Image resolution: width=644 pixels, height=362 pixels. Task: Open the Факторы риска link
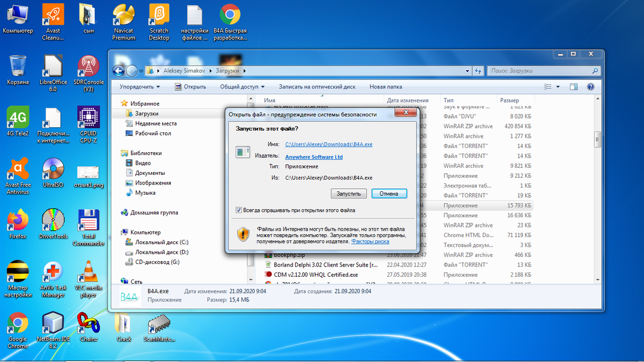click(x=370, y=242)
